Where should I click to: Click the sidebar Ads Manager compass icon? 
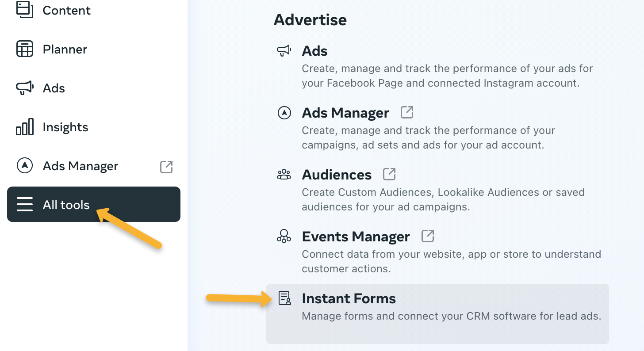click(25, 166)
